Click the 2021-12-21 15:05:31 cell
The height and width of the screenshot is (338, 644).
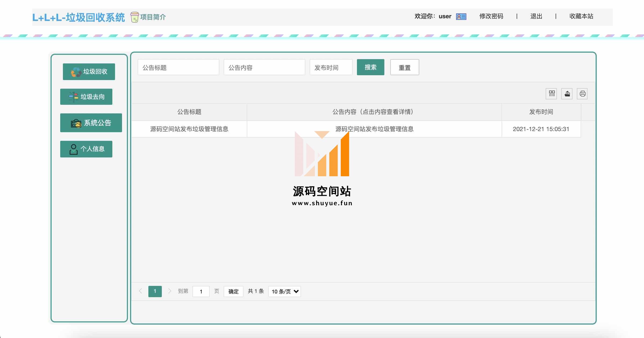tap(541, 129)
